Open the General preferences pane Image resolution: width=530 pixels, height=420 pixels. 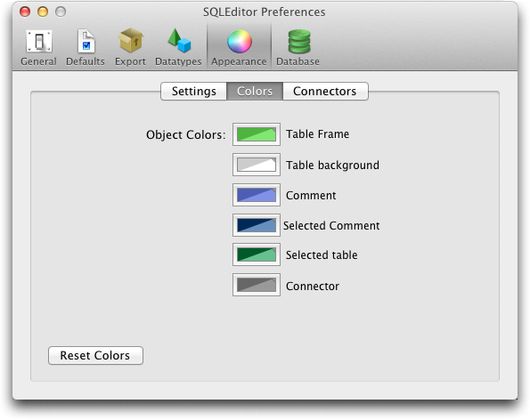[x=38, y=47]
